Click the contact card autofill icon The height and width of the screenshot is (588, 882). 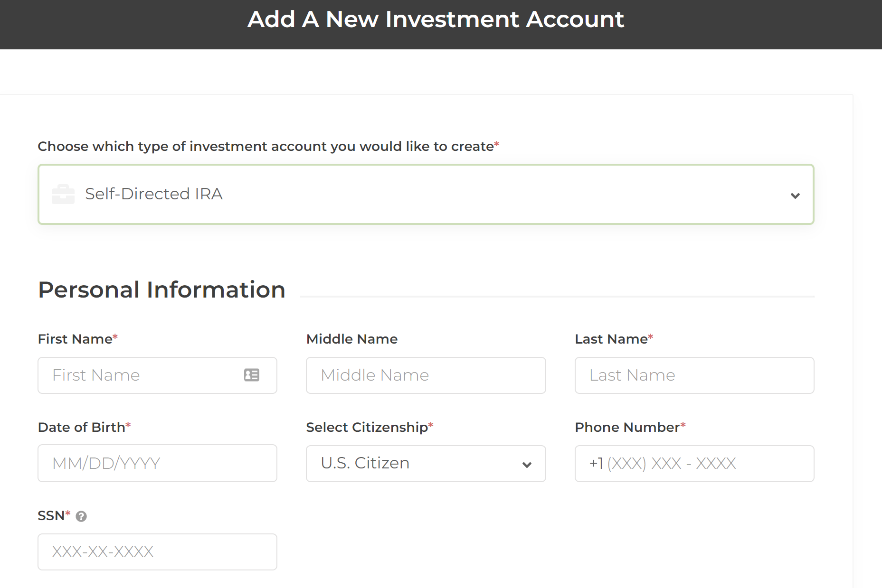coord(252,375)
